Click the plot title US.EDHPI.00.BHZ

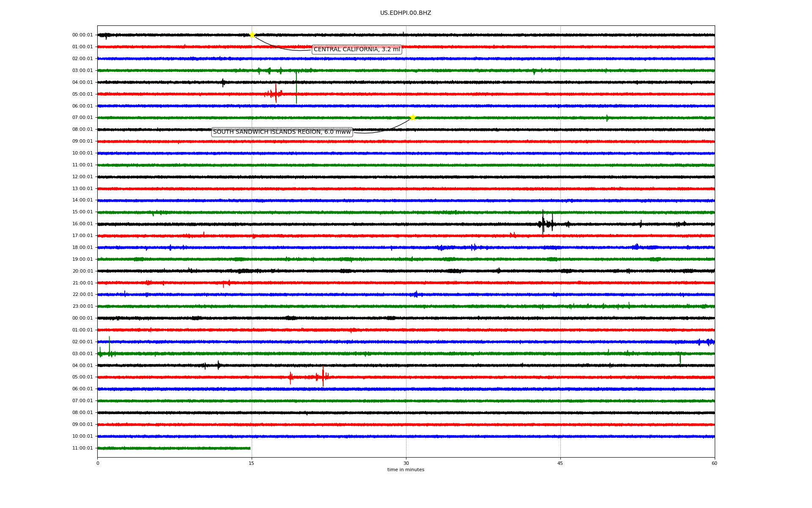[x=405, y=13]
